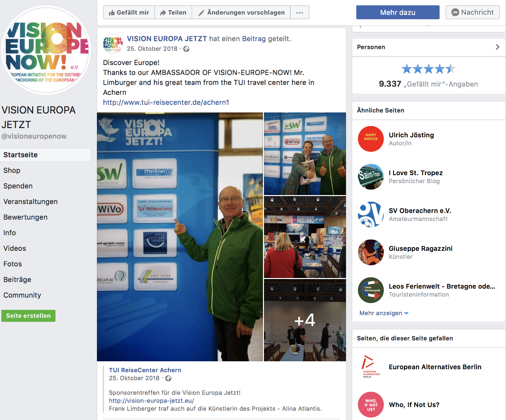Click the Leos Ferienwelt page icon

pos(371,290)
